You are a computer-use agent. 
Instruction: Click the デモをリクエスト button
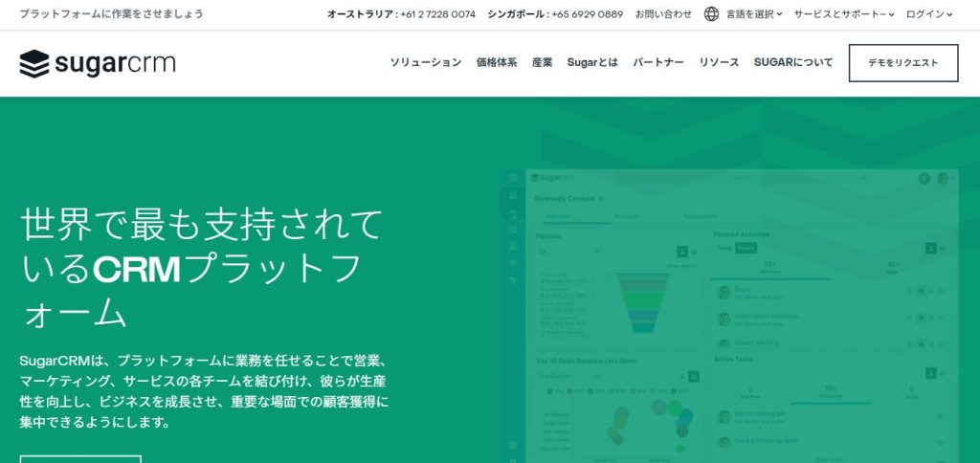coord(903,63)
